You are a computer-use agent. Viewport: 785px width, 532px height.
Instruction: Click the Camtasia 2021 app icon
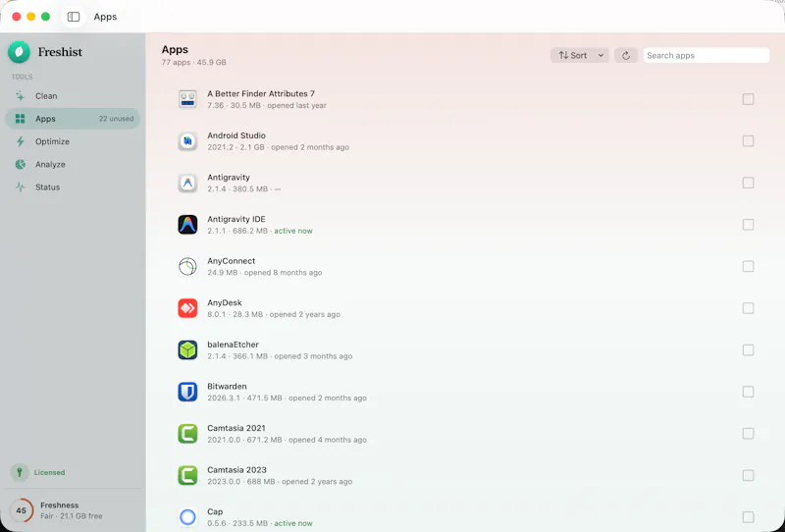pyautogui.click(x=187, y=433)
